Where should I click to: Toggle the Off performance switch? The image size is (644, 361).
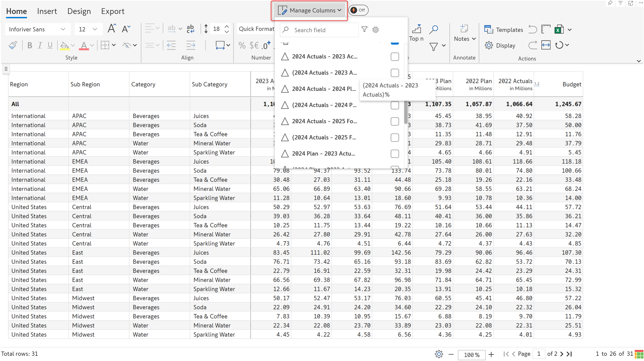[358, 10]
